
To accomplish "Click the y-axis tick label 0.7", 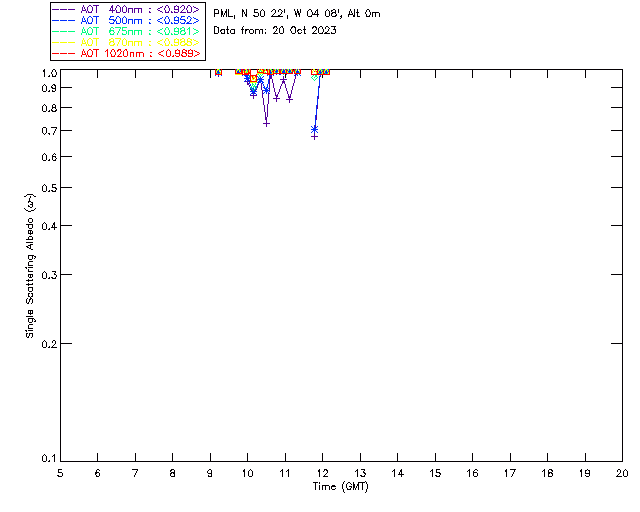I will pos(49,131).
